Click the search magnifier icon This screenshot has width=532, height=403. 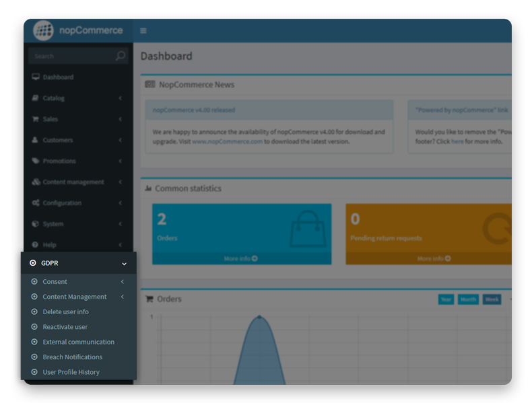pos(120,56)
